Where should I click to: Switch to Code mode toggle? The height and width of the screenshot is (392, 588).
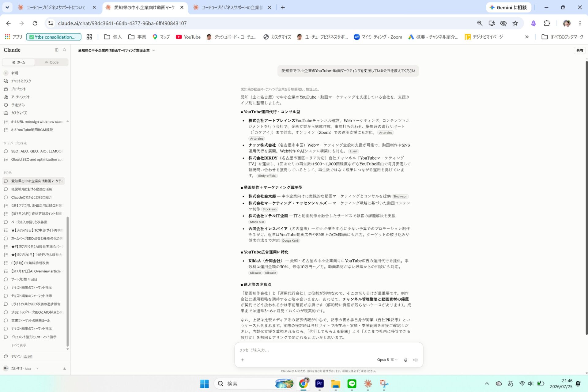coord(51,62)
